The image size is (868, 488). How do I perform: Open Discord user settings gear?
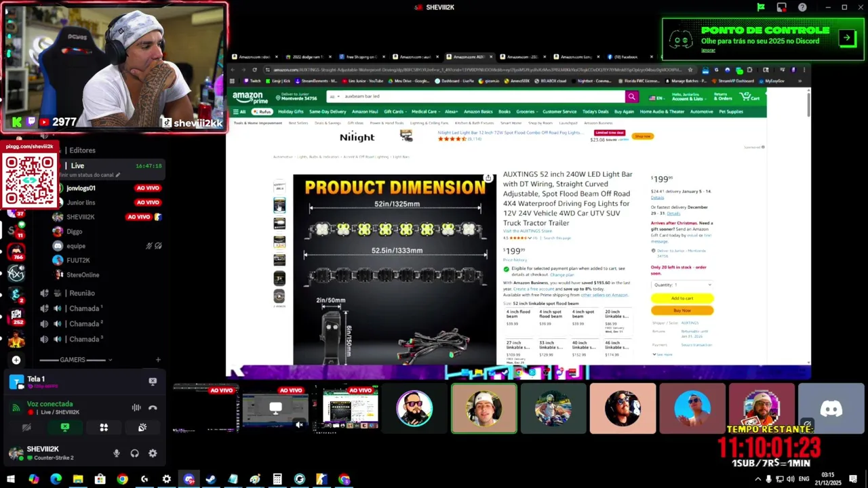click(x=153, y=453)
